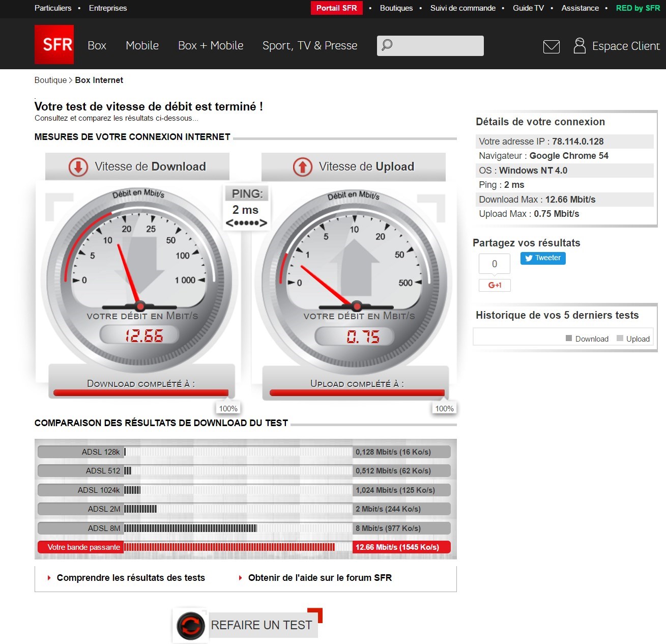This screenshot has height=644, width=666.
Task: Click the circular refresh icon beside REFAIRE UN TEST
Action: tap(190, 625)
